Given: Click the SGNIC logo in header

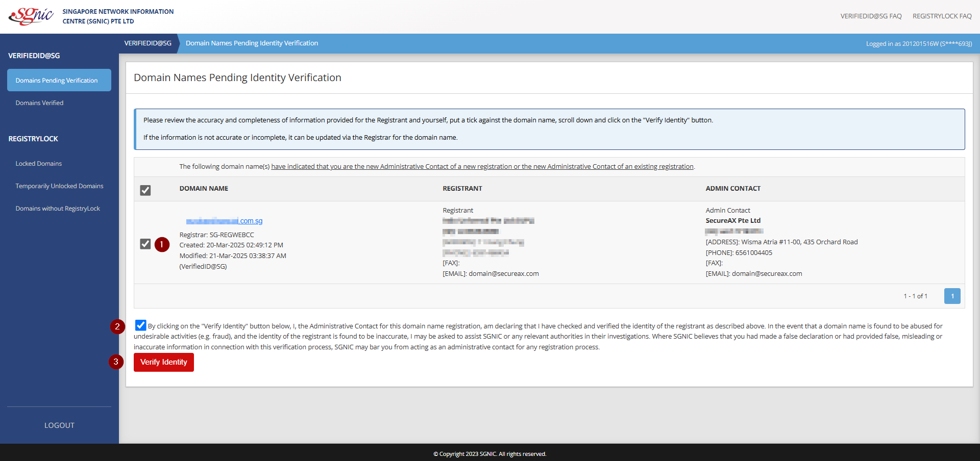Looking at the screenshot, I should coord(32,16).
